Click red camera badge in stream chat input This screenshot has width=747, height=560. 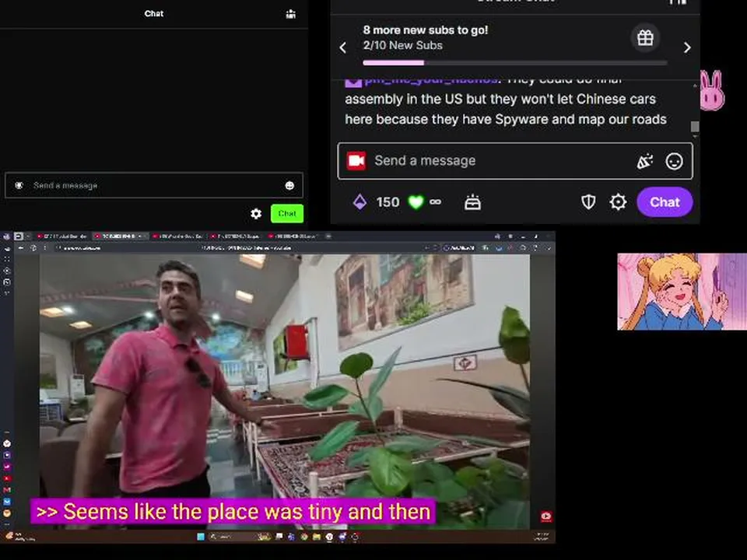pos(356,161)
